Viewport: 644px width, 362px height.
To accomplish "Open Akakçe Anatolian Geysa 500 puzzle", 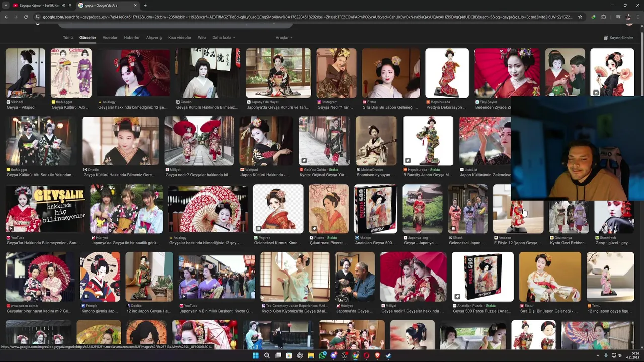I will tap(375, 209).
